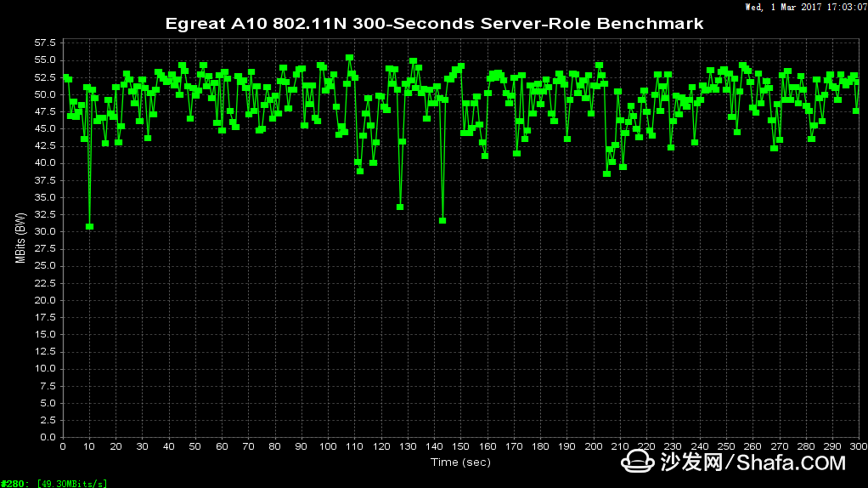This screenshot has width=868, height=488.
Task: Click the x-axis tick label 60
Action: tap(222, 446)
